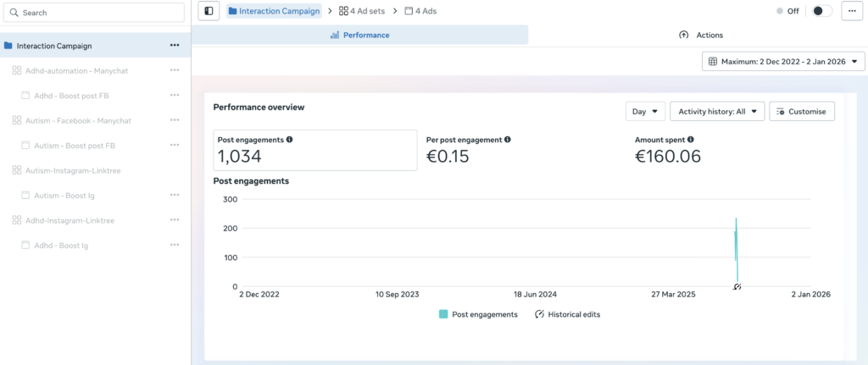The width and height of the screenshot is (868, 365).
Task: Open the date range dropdown
Action: (783, 61)
